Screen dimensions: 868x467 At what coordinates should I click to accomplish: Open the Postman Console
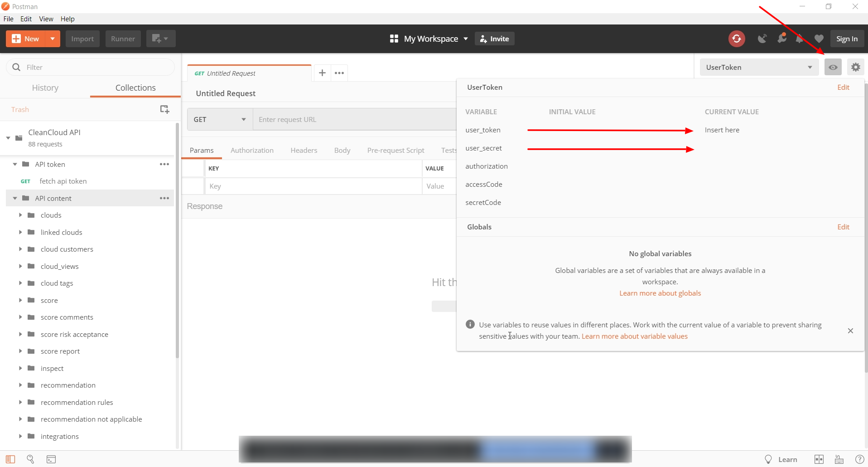[51, 459]
